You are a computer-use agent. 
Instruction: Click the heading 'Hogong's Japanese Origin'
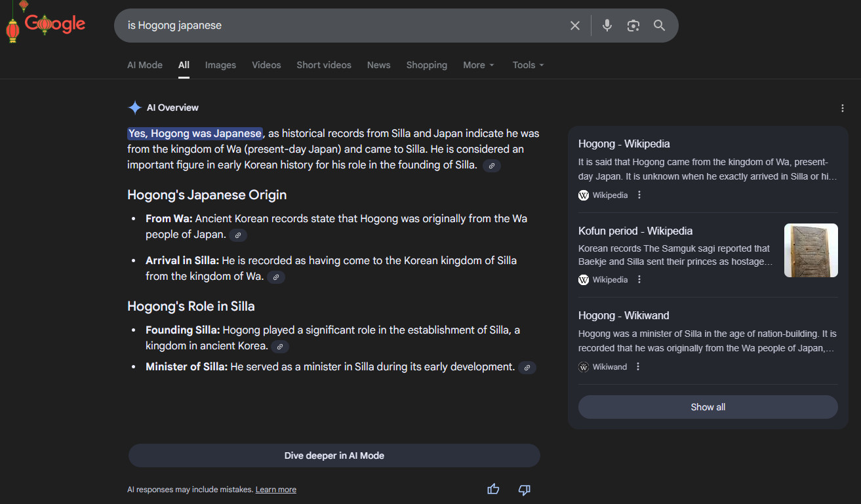tap(207, 195)
